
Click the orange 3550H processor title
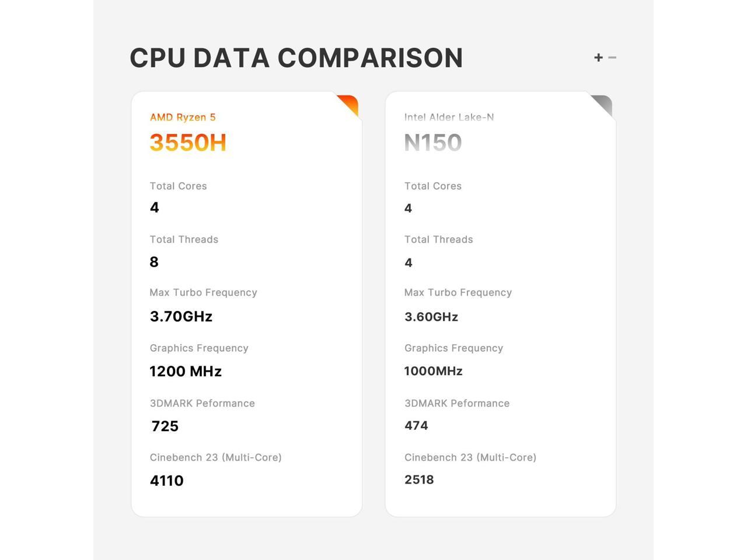[188, 142]
